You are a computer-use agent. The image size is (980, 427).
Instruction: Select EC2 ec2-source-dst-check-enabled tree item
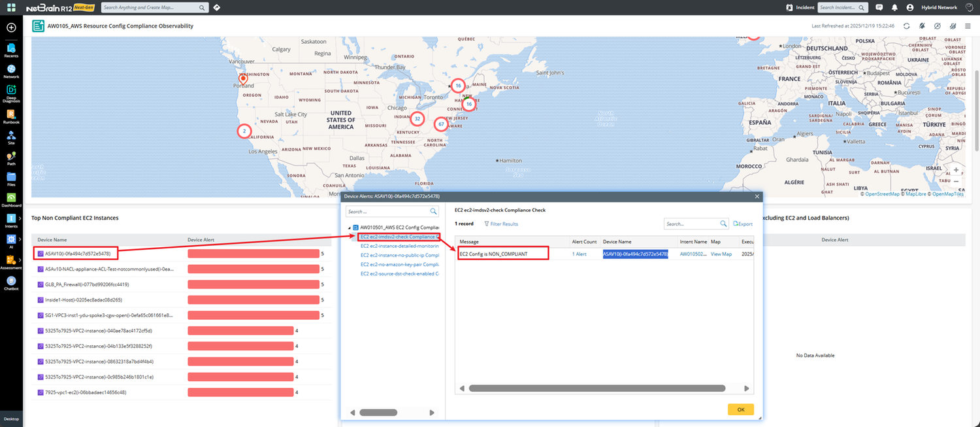pos(400,273)
